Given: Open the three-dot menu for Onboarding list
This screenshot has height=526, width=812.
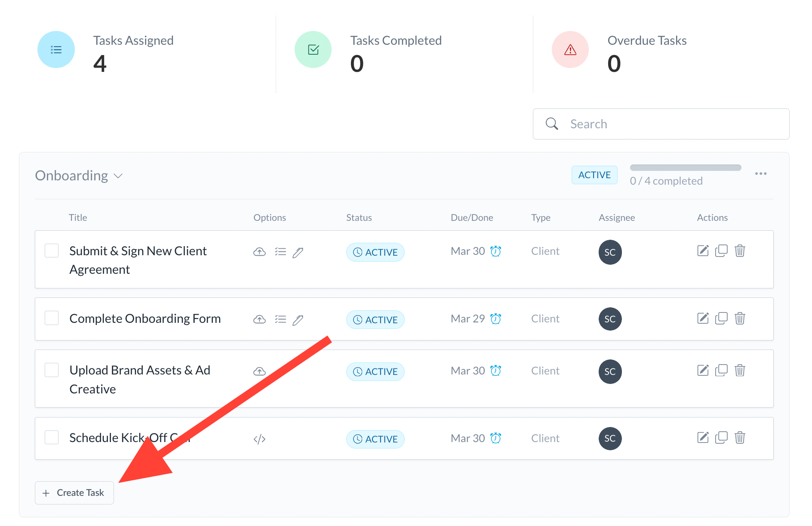Looking at the screenshot, I should [760, 174].
